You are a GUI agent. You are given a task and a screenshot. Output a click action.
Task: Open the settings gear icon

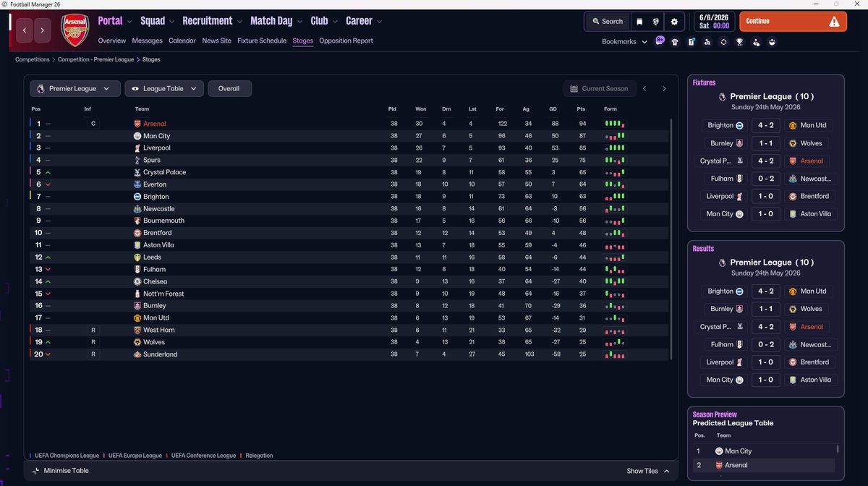click(x=674, y=22)
